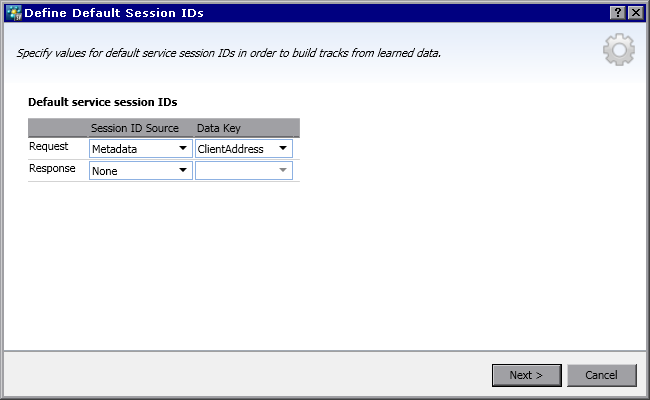Image resolution: width=650 pixels, height=400 pixels.
Task: Click the question mark help button
Action: point(619,11)
